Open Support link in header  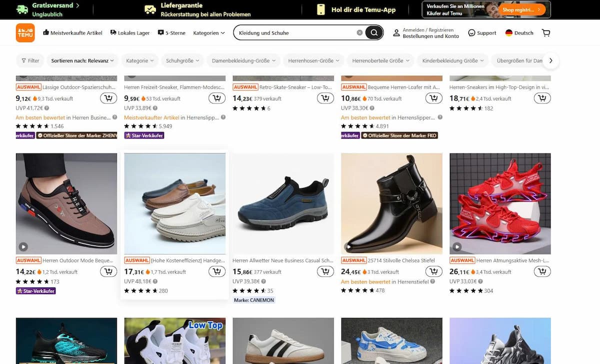tap(482, 33)
